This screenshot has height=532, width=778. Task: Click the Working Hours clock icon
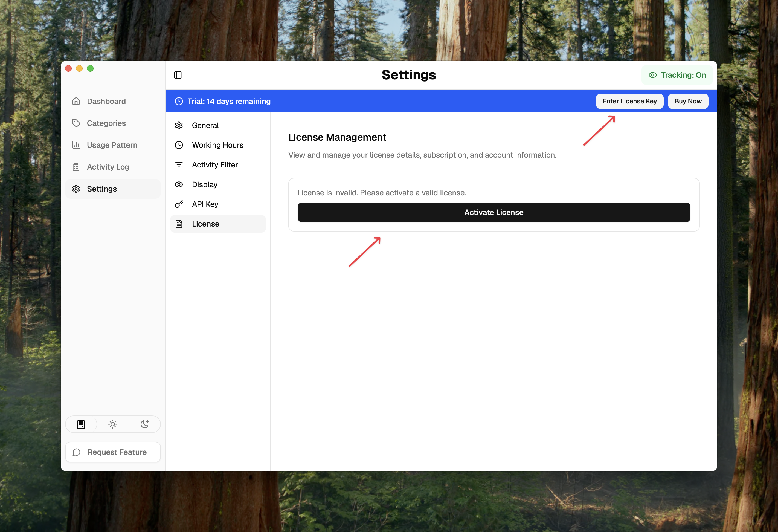[179, 145]
